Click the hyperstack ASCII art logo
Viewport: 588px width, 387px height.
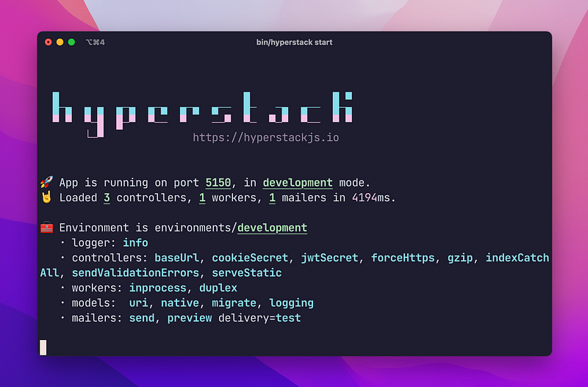203,115
